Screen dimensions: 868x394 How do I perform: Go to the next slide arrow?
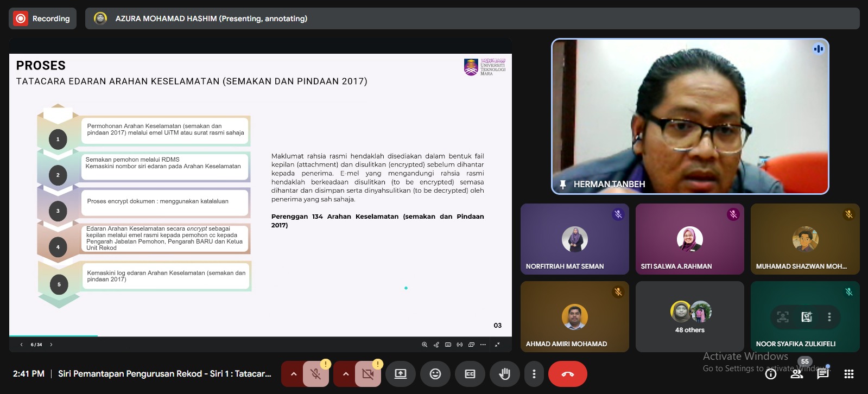pyautogui.click(x=51, y=345)
